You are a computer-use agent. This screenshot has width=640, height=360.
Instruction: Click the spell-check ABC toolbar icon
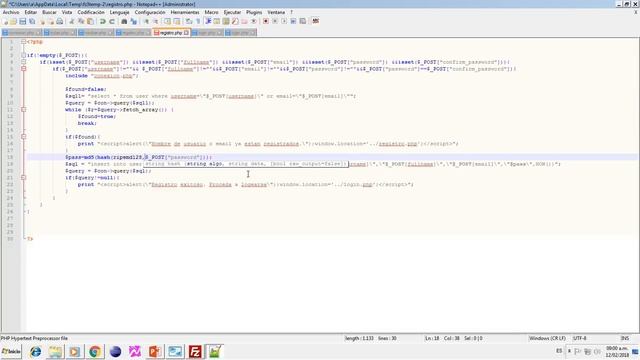click(315, 21)
